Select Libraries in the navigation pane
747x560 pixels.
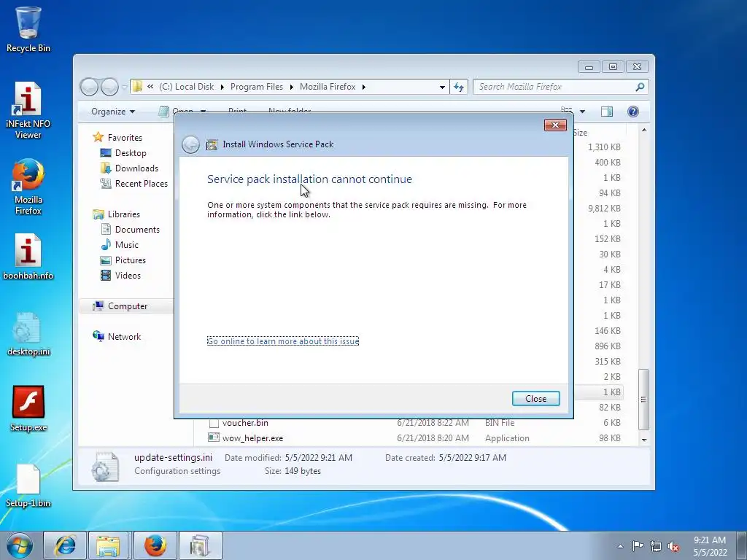pos(123,214)
